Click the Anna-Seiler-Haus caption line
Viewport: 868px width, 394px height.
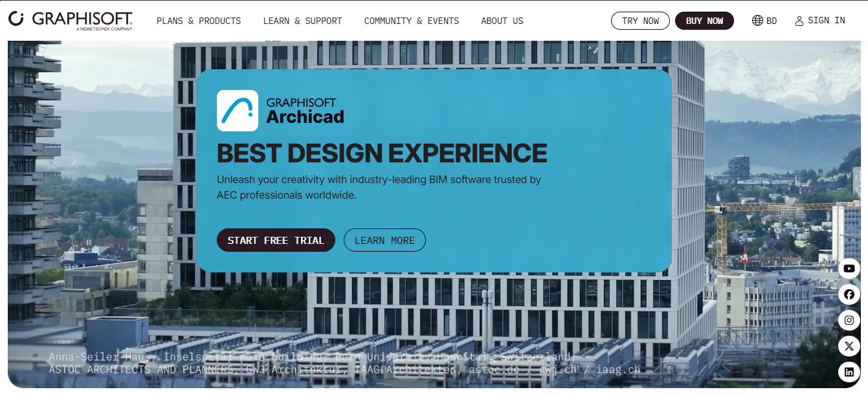click(313, 356)
